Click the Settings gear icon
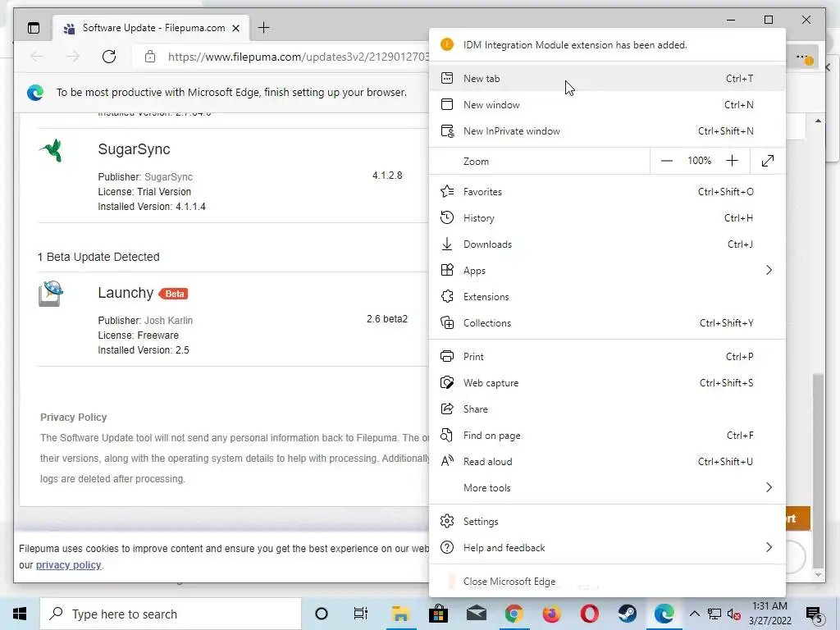Screen dimensions: 840x630 click(447, 521)
